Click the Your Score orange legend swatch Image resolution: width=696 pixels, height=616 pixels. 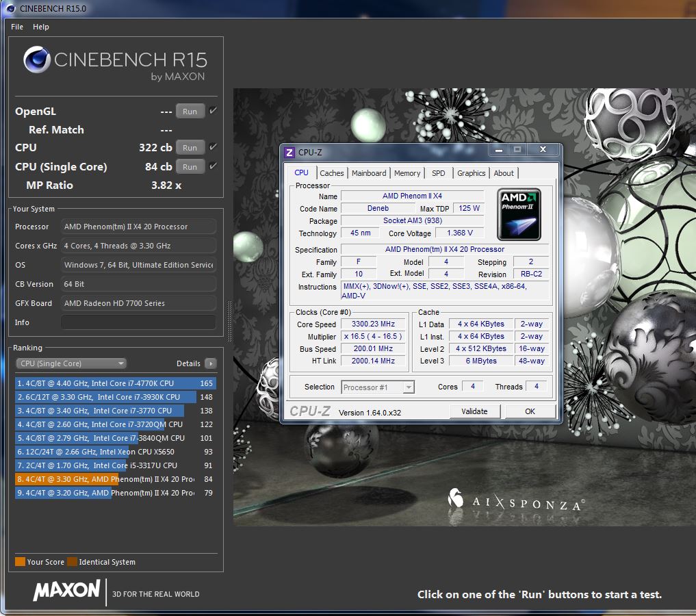pos(20,562)
